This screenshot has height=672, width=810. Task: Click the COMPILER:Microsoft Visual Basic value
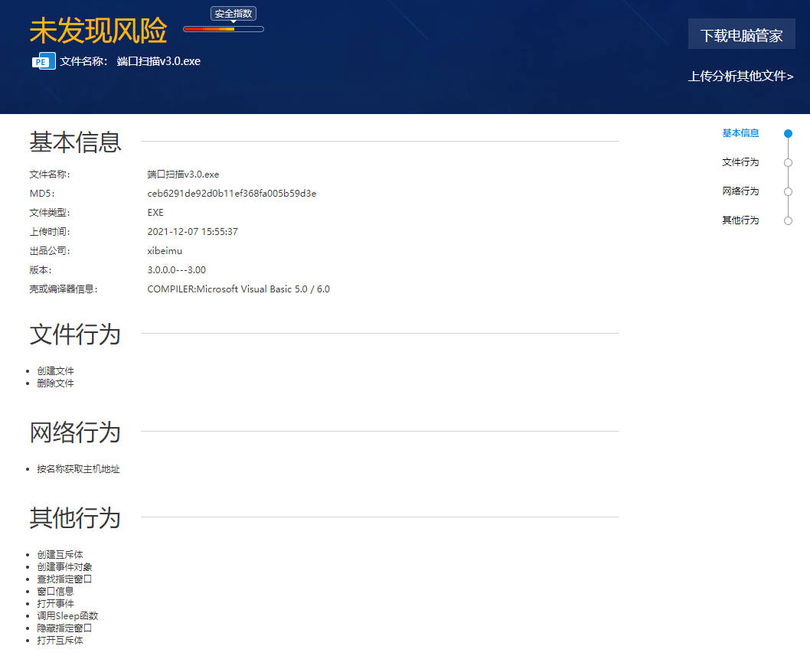point(239,289)
